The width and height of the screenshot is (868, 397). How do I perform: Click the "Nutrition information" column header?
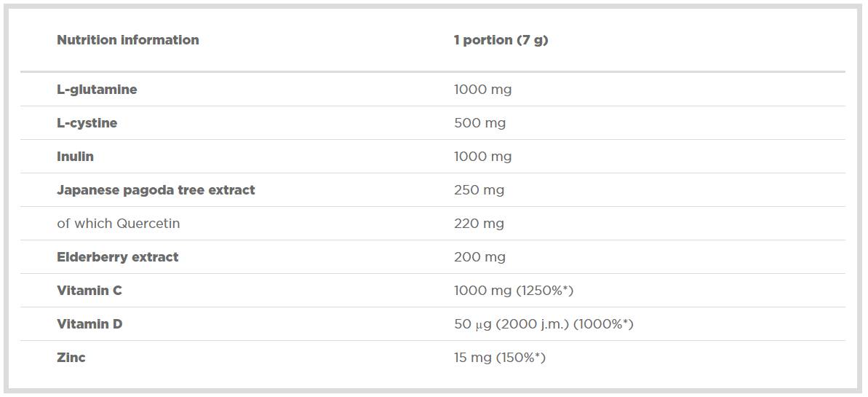(x=127, y=40)
